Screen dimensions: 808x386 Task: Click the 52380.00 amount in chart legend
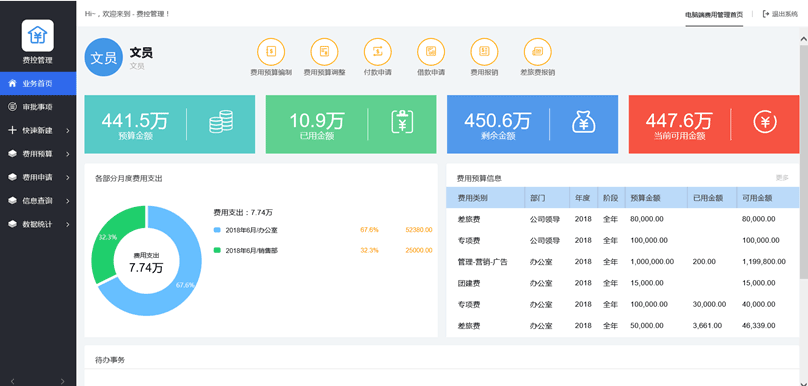coord(418,230)
